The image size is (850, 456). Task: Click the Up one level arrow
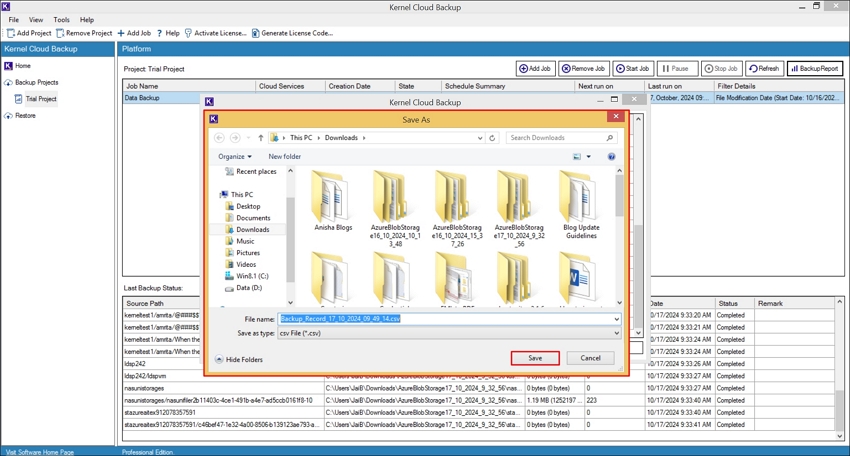click(x=261, y=138)
